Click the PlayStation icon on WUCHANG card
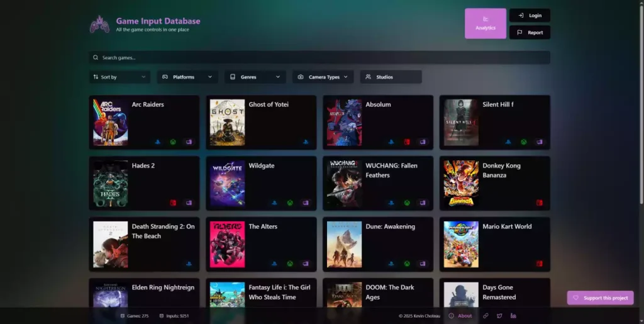This screenshot has width=644, height=324. (x=391, y=203)
